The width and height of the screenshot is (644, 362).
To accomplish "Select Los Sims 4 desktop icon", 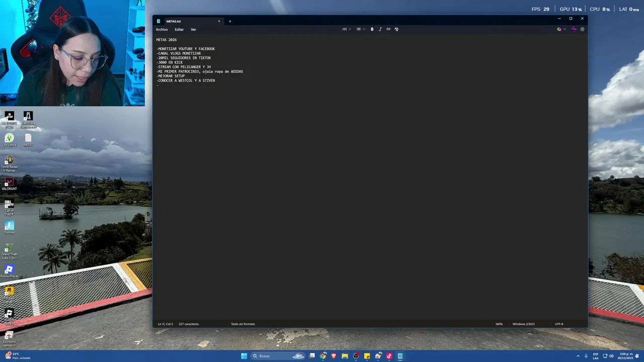I will 9,140.
